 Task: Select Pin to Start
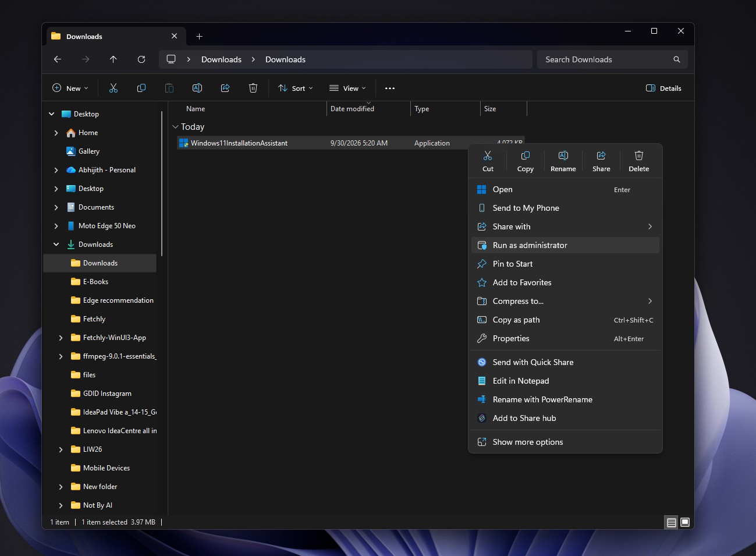tap(565, 264)
